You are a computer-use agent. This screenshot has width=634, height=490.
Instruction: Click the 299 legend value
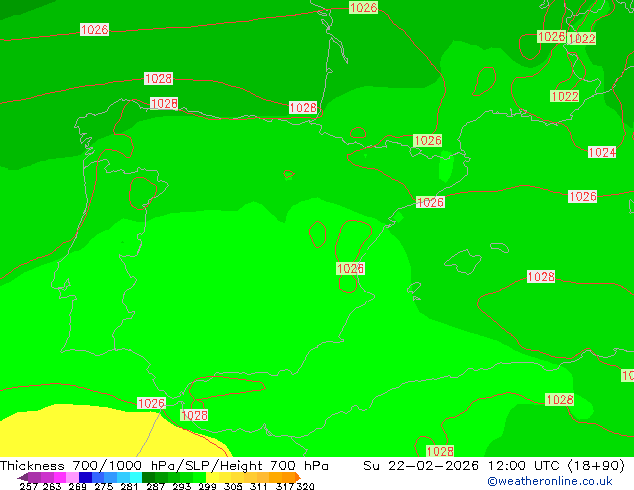click(207, 486)
